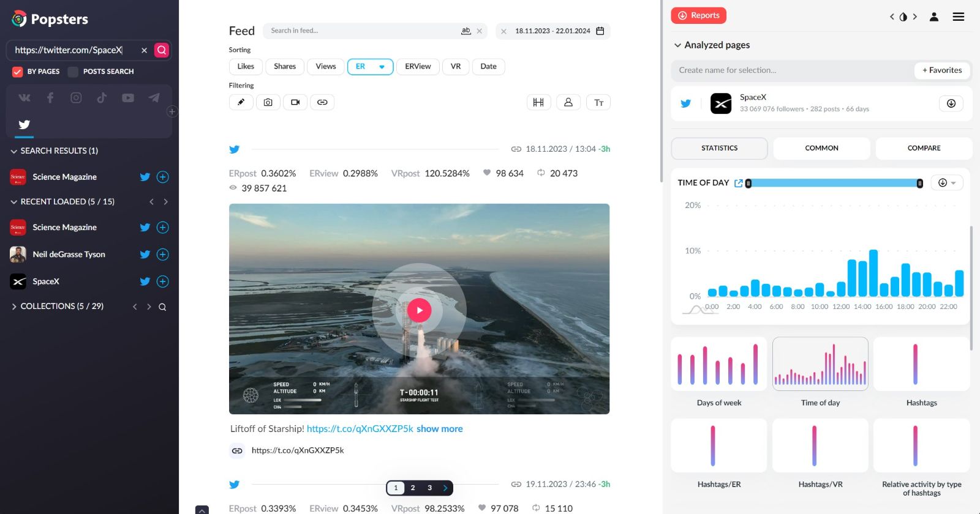Go to next recent loaded page
980x514 pixels.
click(x=165, y=202)
